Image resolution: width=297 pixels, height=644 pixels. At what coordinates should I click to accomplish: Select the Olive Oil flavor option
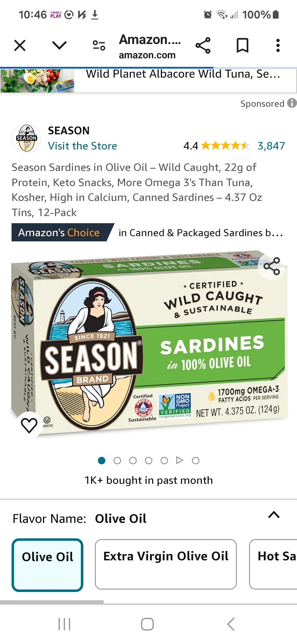click(47, 565)
